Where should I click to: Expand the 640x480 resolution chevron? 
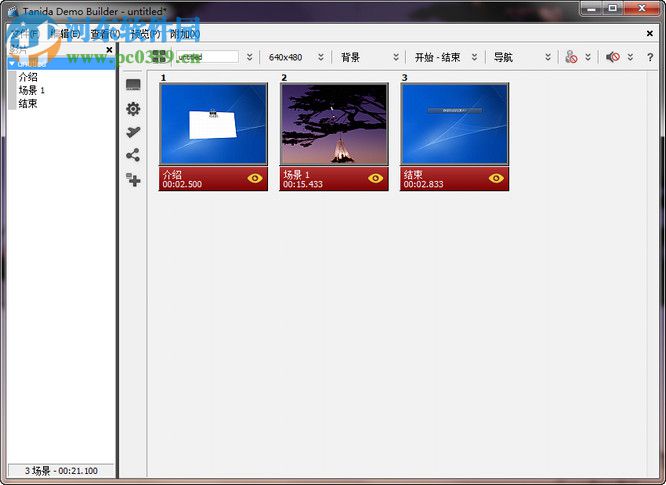pos(321,57)
